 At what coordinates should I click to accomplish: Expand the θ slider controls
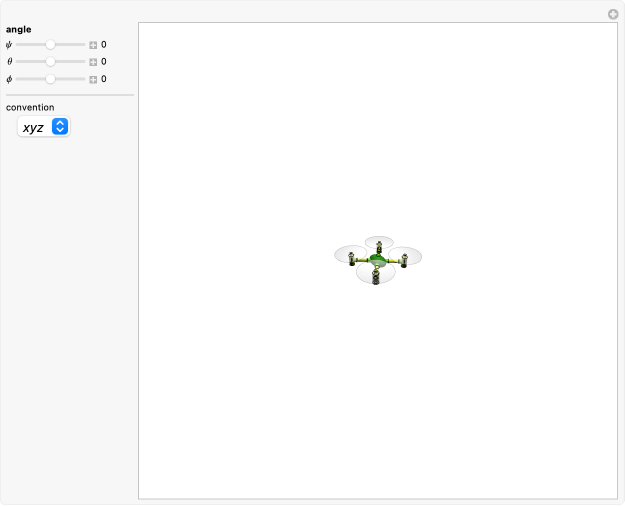tap(93, 62)
